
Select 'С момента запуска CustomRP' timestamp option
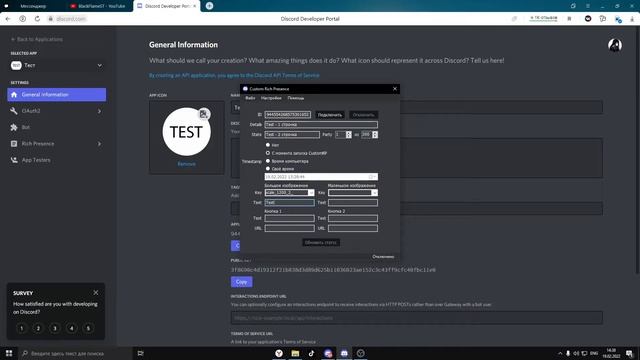pos(268,153)
